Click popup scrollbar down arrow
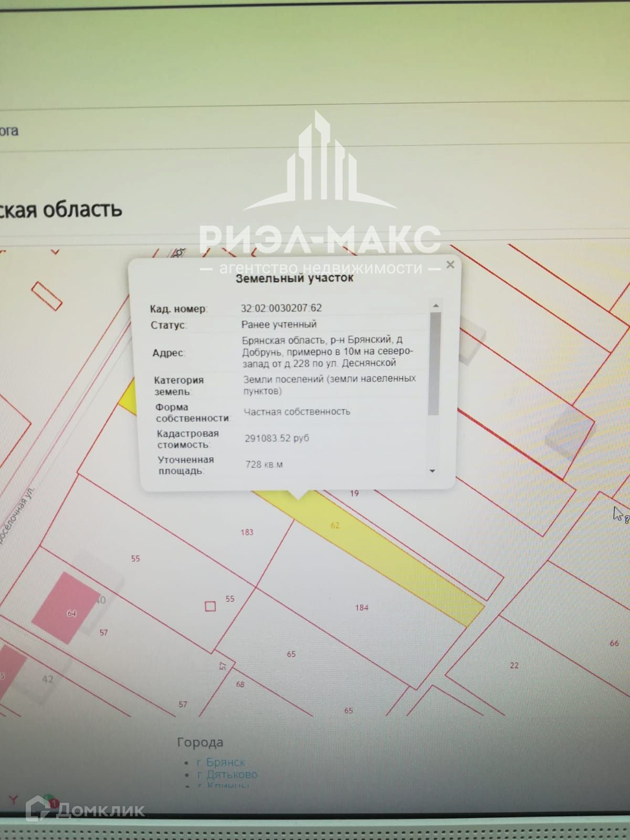630x840 pixels. coord(433,471)
